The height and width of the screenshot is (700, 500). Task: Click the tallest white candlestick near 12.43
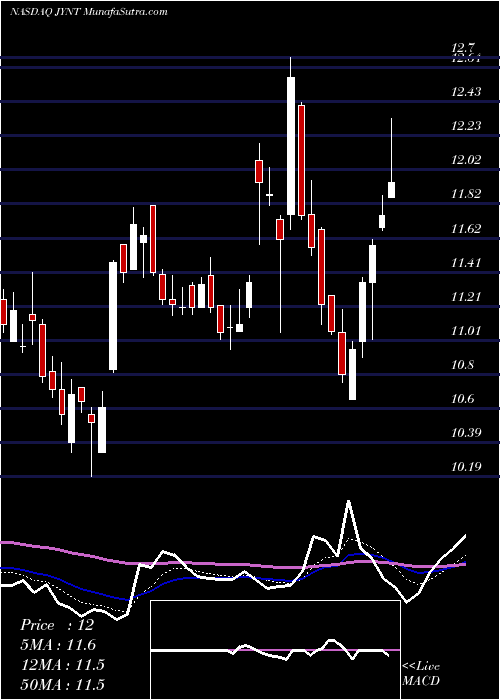(x=291, y=146)
